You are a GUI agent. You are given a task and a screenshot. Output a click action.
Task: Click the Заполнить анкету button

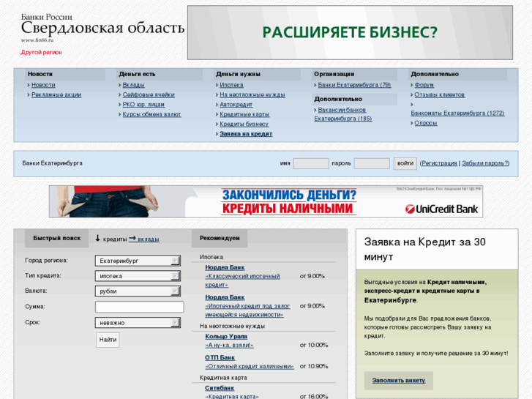398,381
